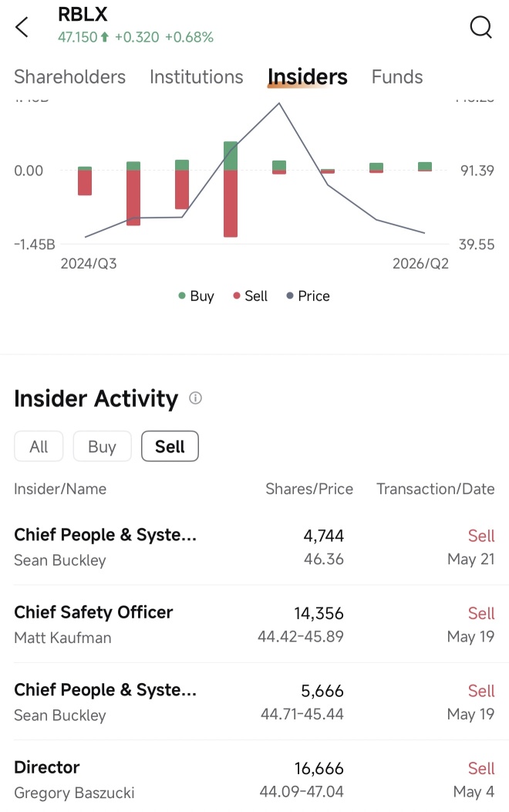Screen dimensions: 509x812
Task: Tap the price line peak on chart
Action: (x=279, y=103)
